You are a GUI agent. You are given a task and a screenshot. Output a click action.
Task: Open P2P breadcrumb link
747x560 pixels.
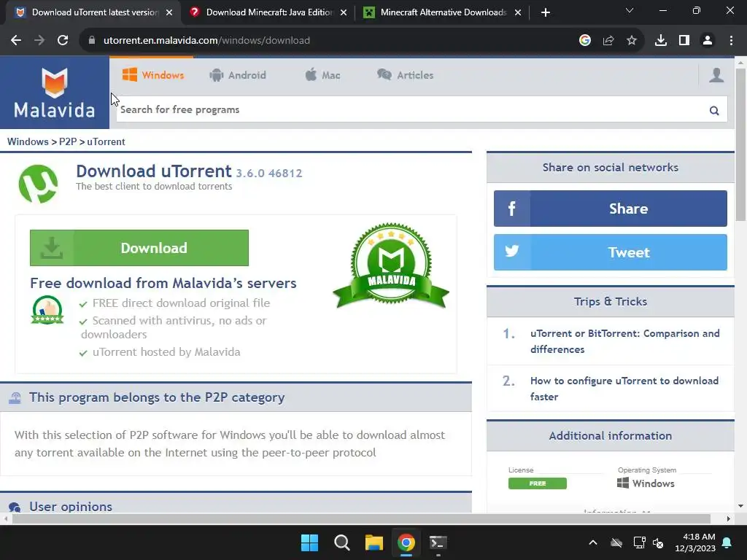tap(68, 141)
